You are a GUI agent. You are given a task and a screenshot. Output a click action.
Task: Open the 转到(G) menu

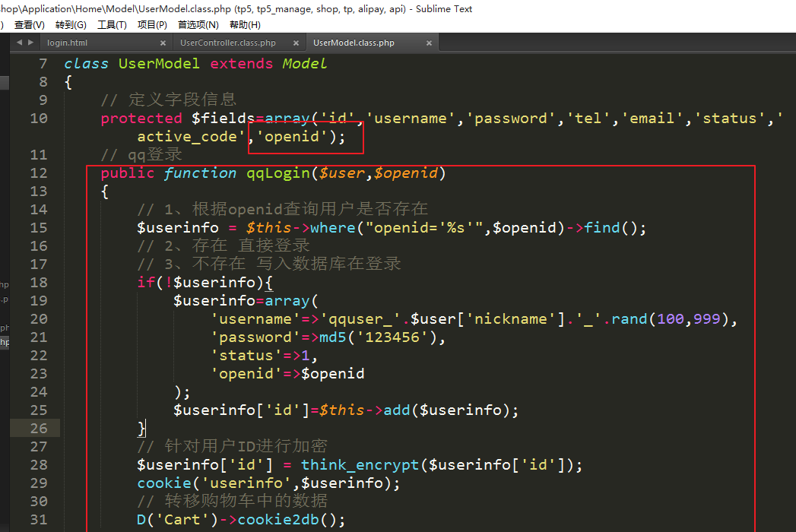[71, 25]
